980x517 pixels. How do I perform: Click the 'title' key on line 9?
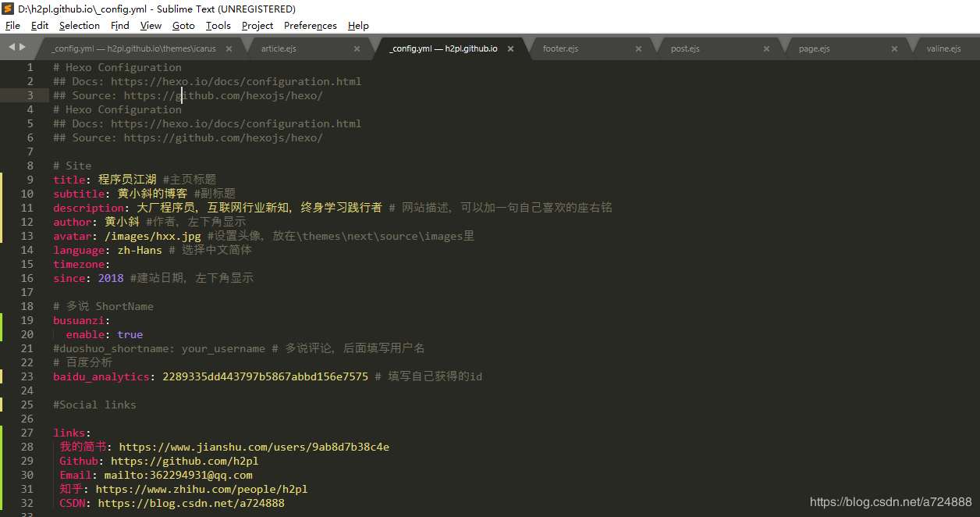pos(69,180)
